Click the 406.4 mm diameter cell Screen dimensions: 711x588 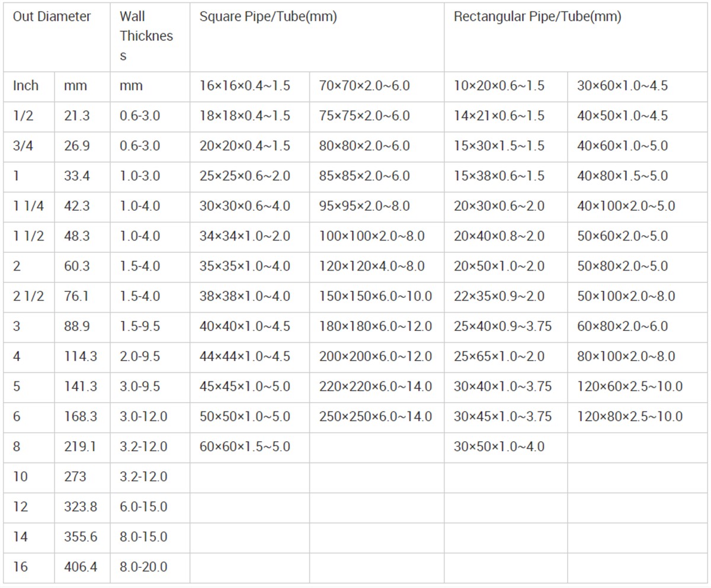point(81,567)
